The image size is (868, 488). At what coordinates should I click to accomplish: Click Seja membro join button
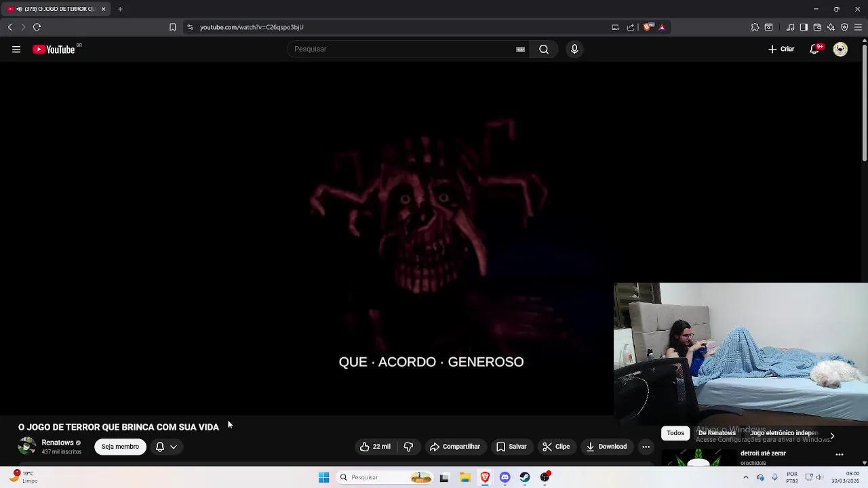tap(120, 447)
